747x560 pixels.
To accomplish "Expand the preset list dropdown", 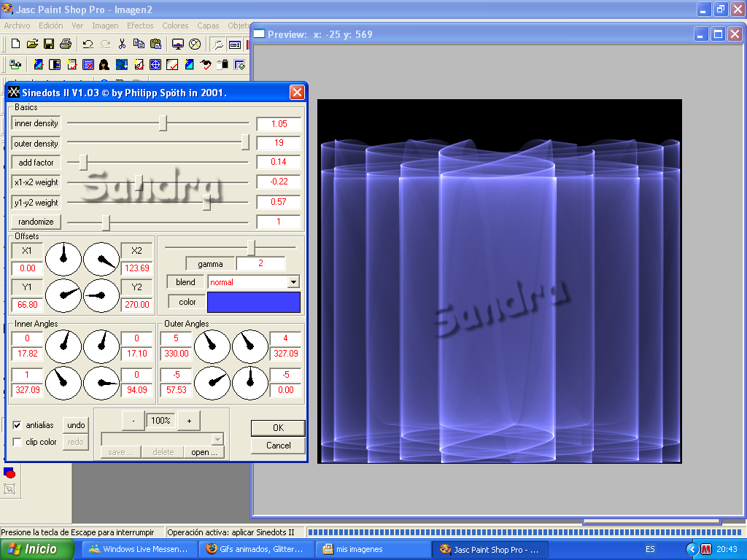I will (x=217, y=438).
